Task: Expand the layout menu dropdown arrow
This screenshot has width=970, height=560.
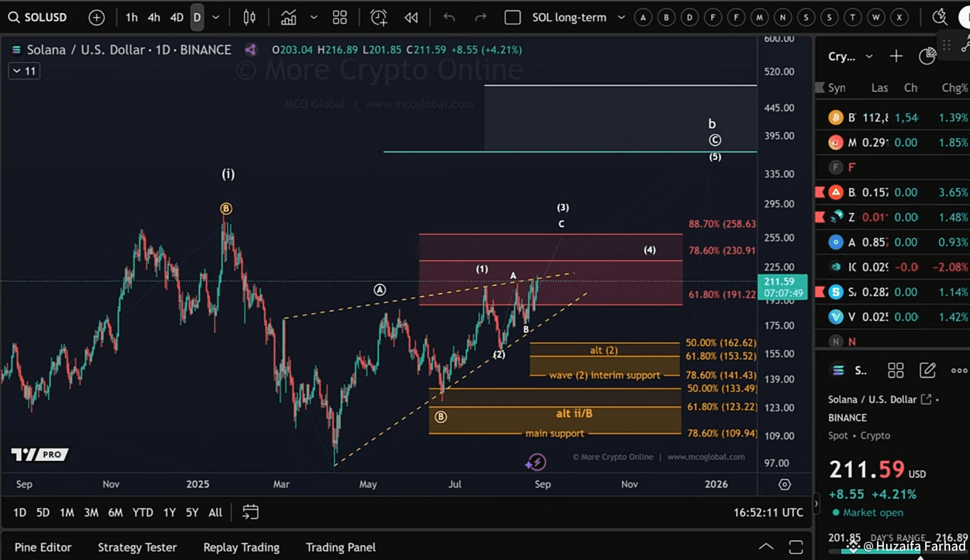Action: click(x=621, y=18)
